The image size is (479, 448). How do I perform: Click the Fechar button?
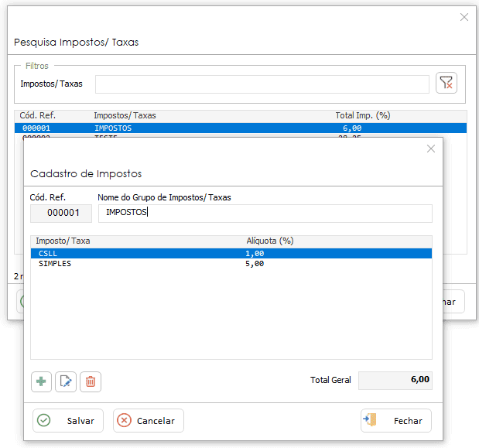(x=396, y=420)
